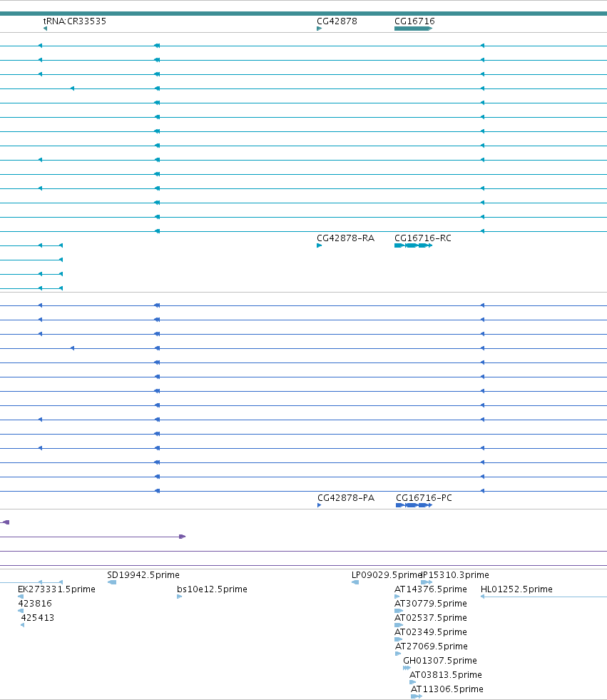Image resolution: width=607 pixels, height=700 pixels.
Task: Click the tRNA:CR33535 gene label
Action: pos(74,21)
